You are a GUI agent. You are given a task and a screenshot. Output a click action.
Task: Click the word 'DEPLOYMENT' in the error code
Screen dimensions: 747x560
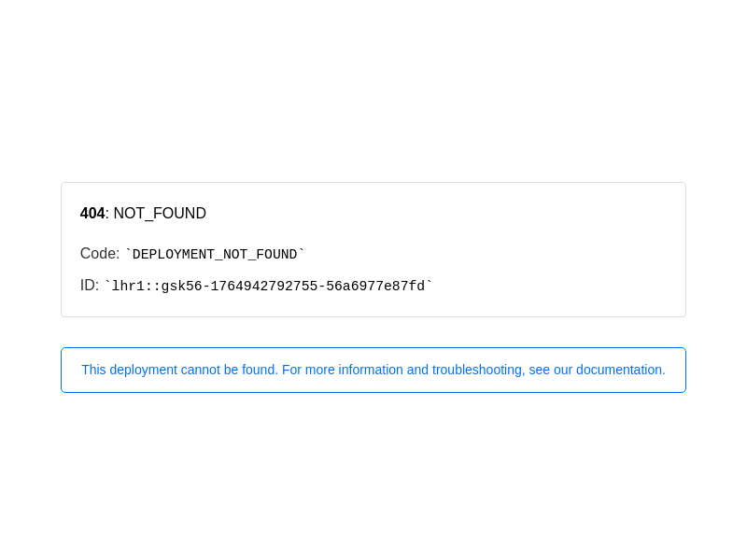174,254
